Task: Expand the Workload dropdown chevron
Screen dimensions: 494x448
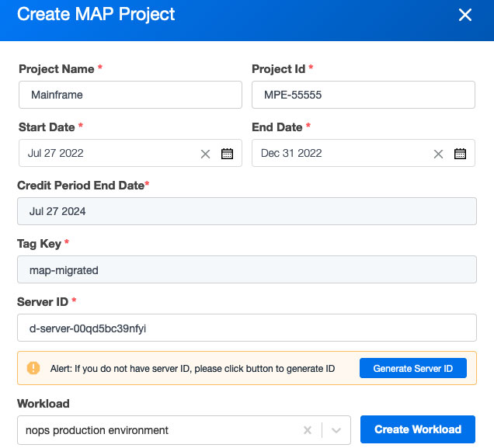Action: (336, 430)
